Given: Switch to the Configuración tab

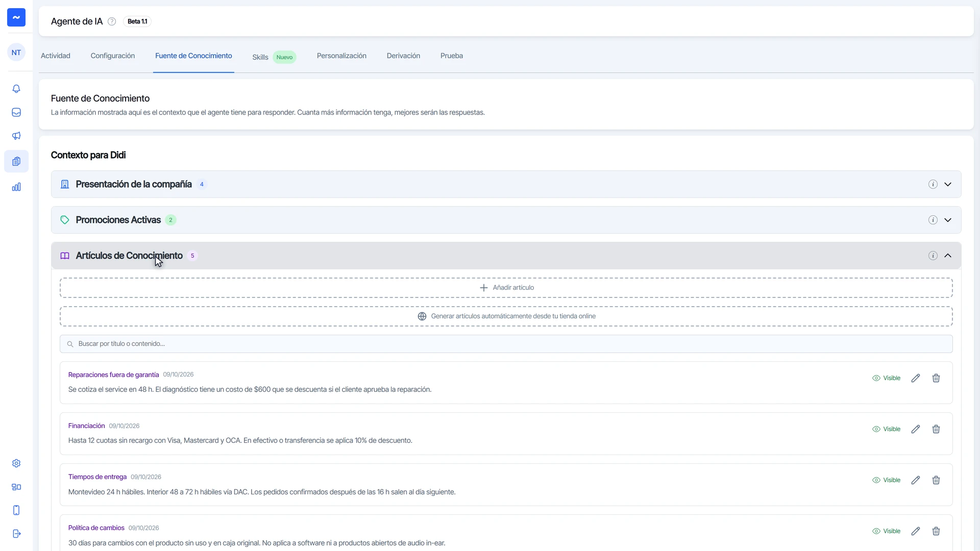Looking at the screenshot, I should (x=113, y=56).
